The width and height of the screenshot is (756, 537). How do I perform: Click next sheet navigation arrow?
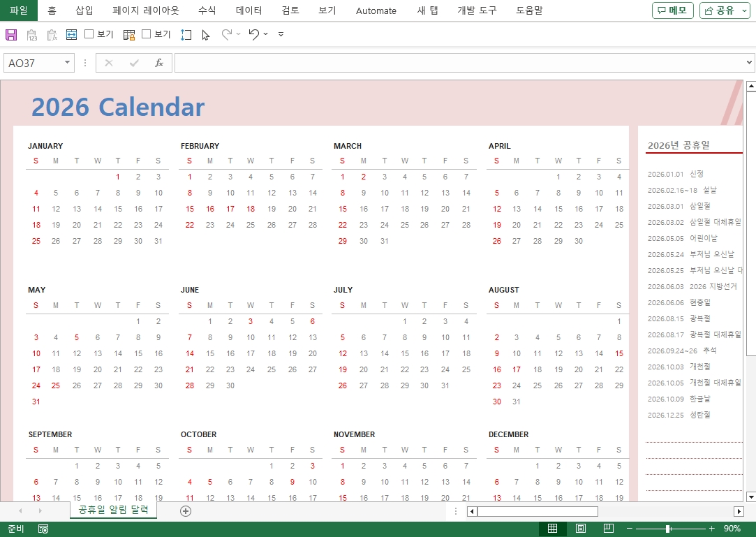click(40, 511)
